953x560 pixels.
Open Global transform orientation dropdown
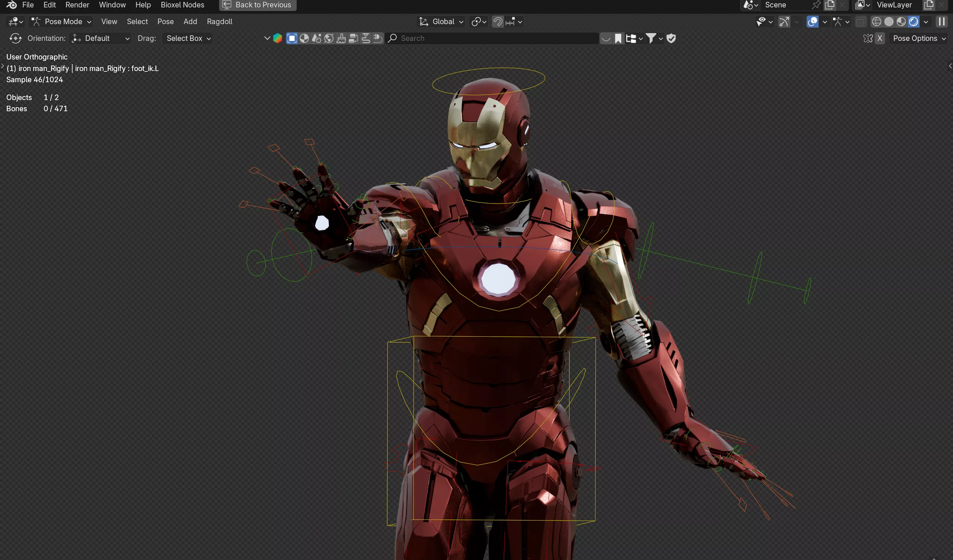441,22
